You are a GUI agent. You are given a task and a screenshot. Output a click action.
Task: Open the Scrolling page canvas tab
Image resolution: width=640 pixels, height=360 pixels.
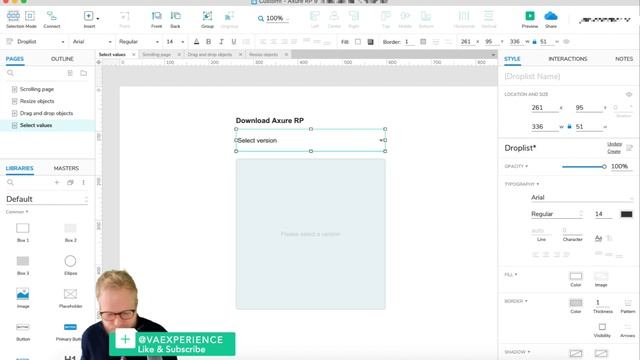coord(157,54)
